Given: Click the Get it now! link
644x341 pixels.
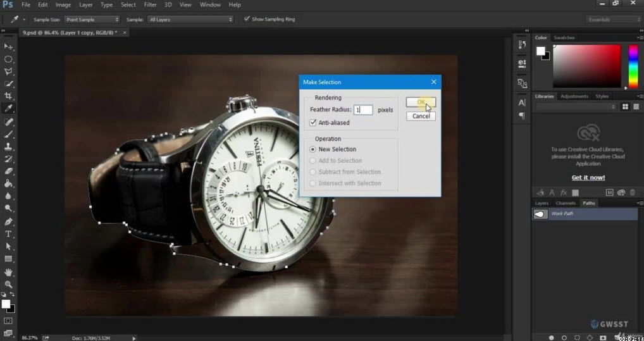Looking at the screenshot, I should (588, 178).
